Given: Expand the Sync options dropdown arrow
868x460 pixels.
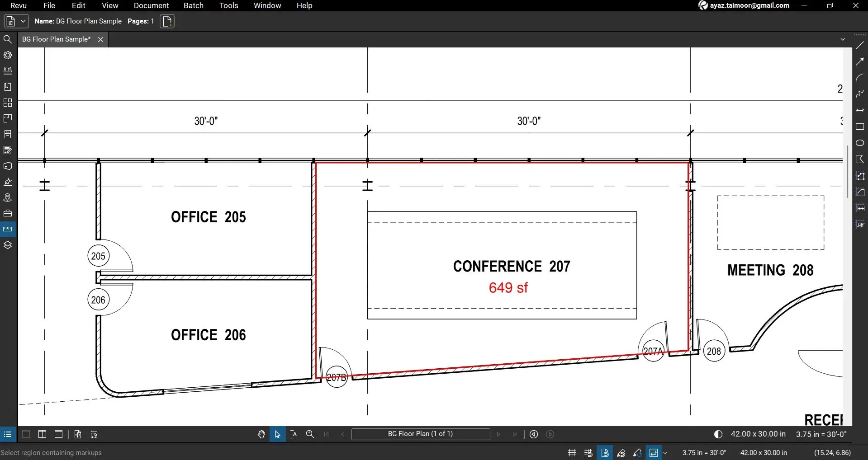Looking at the screenshot, I should pyautogui.click(x=665, y=453).
